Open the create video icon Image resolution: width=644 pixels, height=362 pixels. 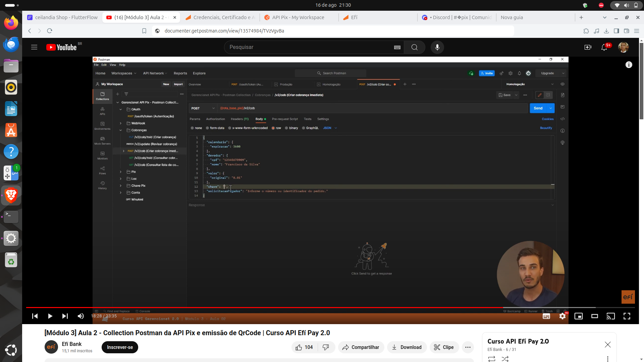tap(588, 47)
